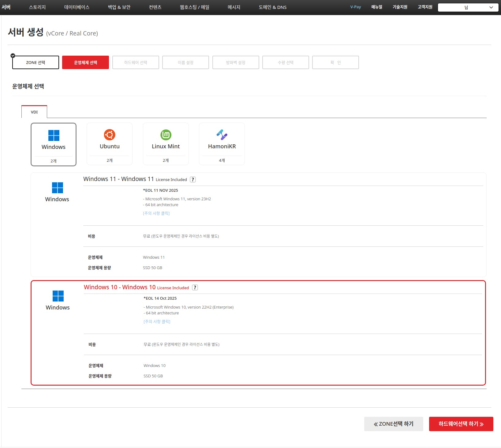Screen dimensions: 501x448
Task: Click the ZONE선택 하기 back button
Action: tap(394, 424)
